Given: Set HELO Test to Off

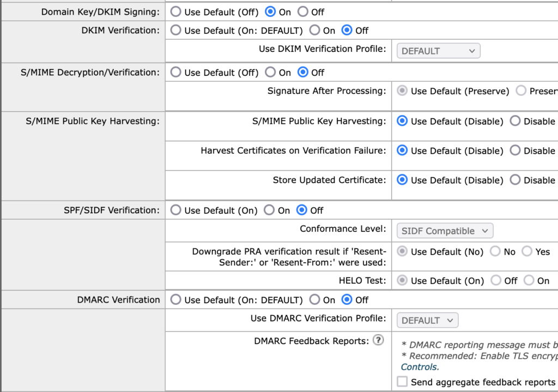Looking at the screenshot, I should coord(496,281).
